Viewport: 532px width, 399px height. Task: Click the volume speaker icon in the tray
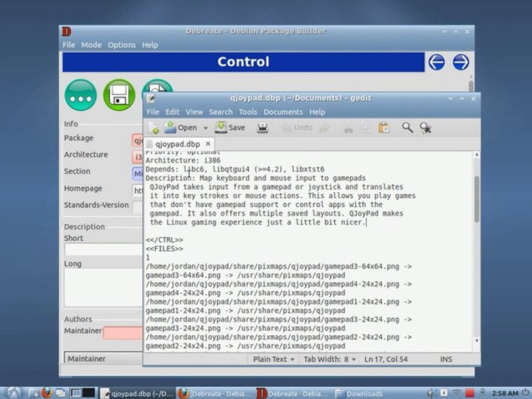pos(432,393)
